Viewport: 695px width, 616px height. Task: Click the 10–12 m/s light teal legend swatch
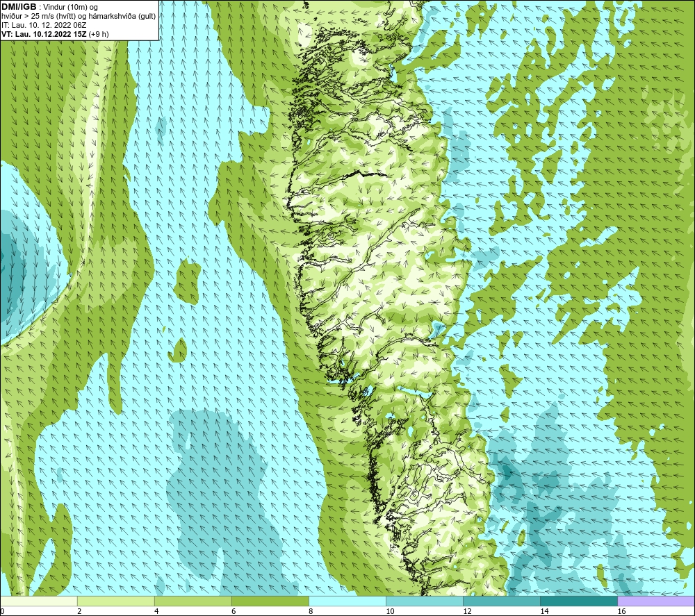point(425,601)
